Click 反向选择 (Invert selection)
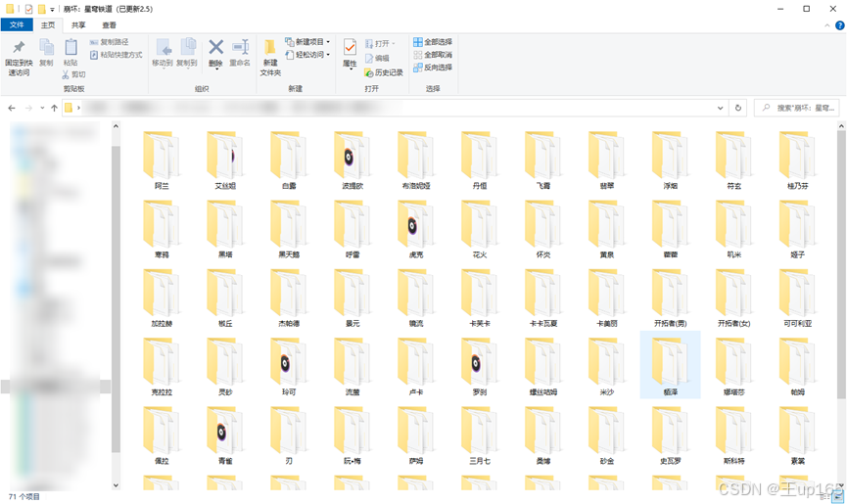 pos(433,68)
